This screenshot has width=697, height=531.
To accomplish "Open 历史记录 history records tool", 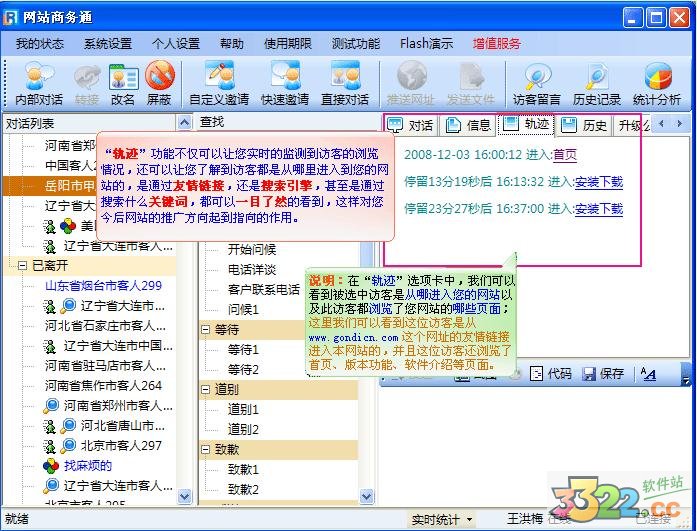I will 597,84.
